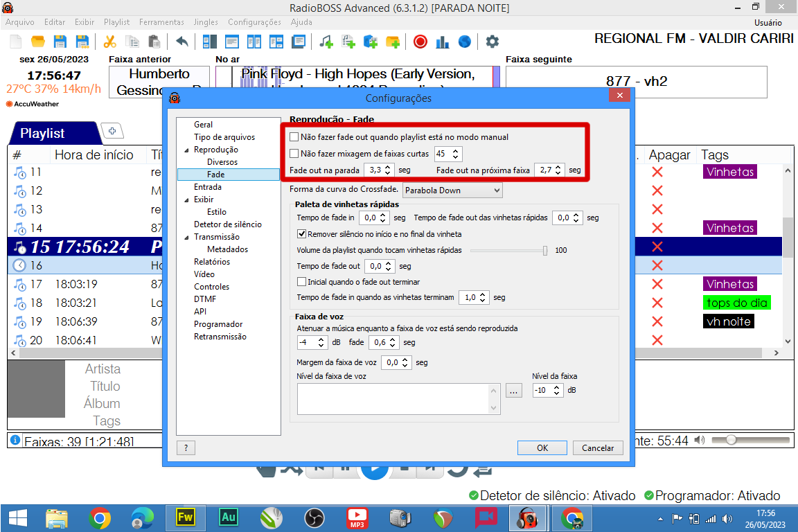Open Adobe Fireworks from the taskbar
The width and height of the screenshot is (798, 532).
point(185,518)
